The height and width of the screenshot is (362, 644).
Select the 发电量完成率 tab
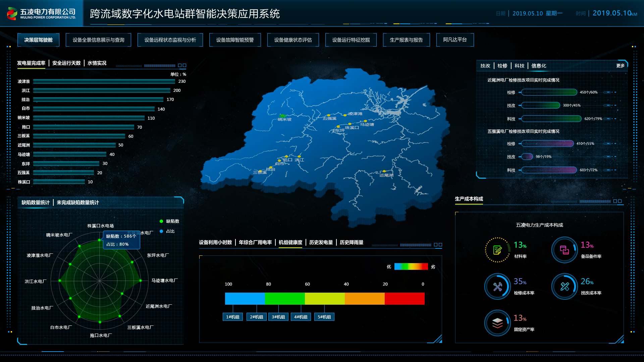click(31, 63)
